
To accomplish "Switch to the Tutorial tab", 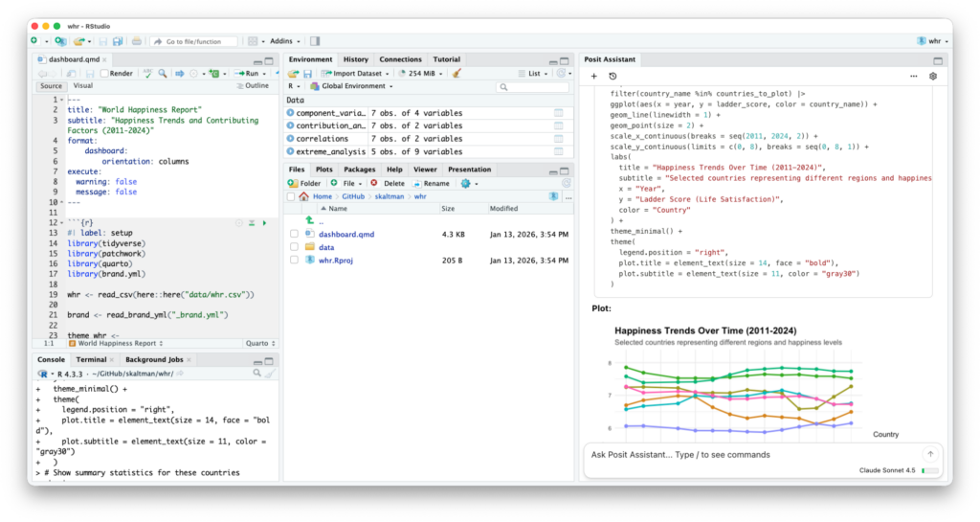I will (446, 59).
